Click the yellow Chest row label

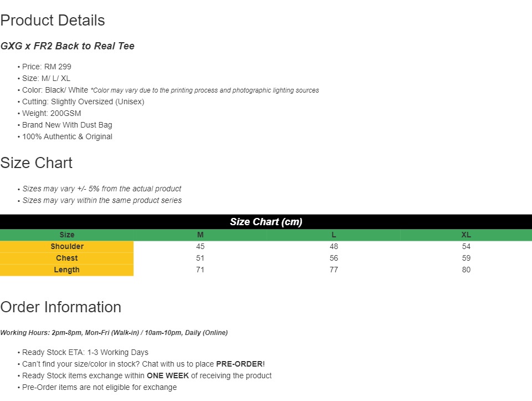coord(67,258)
